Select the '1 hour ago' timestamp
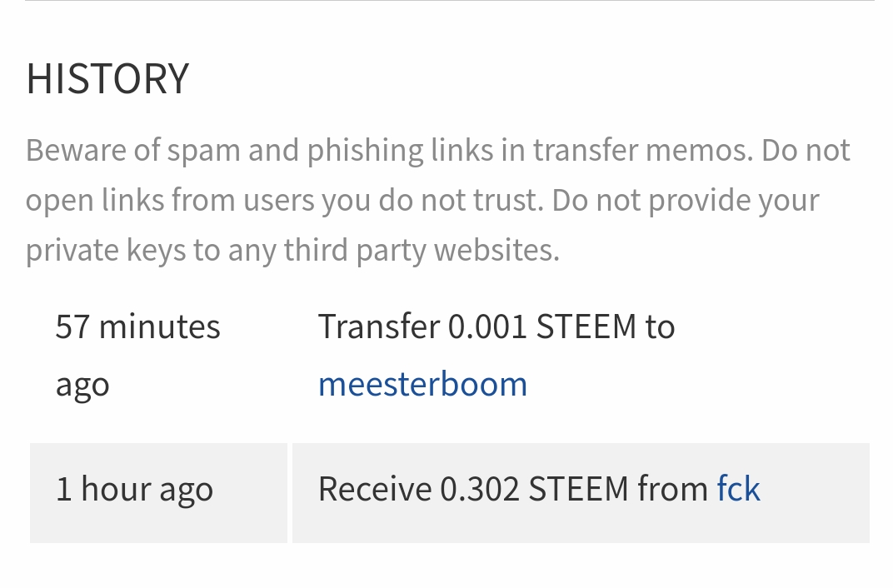 point(134,489)
